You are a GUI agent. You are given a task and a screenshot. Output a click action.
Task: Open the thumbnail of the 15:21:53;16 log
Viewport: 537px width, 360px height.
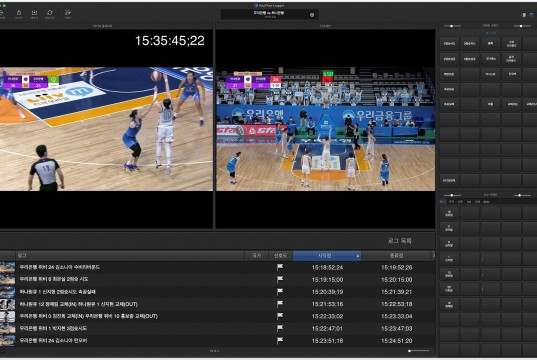tap(7, 304)
